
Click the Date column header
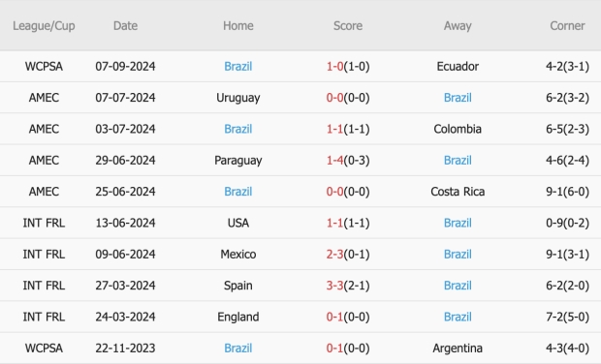(125, 25)
